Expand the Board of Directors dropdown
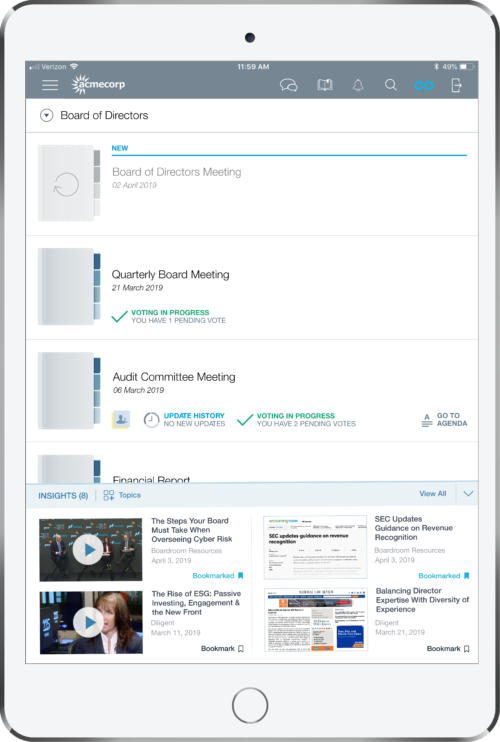 point(46,115)
